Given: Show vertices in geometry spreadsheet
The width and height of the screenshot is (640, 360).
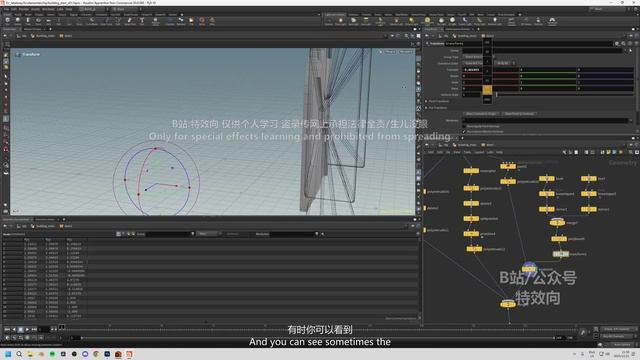Looking at the screenshot, I should pos(123,234).
